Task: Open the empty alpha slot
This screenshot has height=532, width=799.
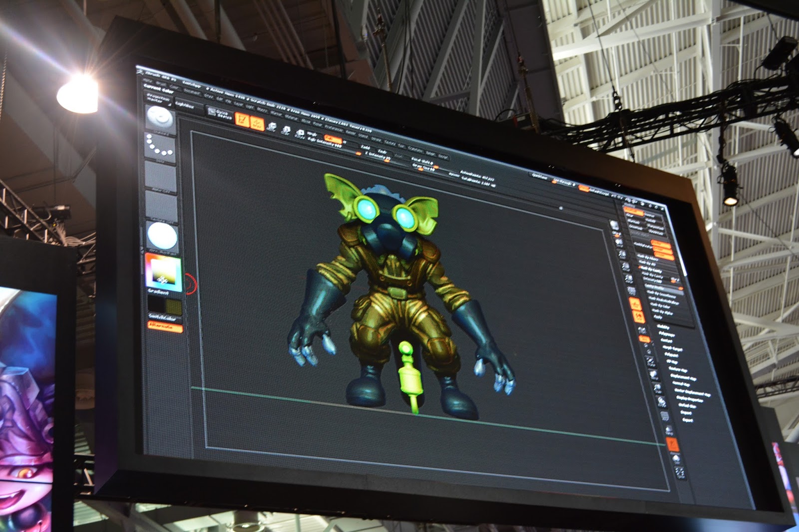Action: pos(160,176)
